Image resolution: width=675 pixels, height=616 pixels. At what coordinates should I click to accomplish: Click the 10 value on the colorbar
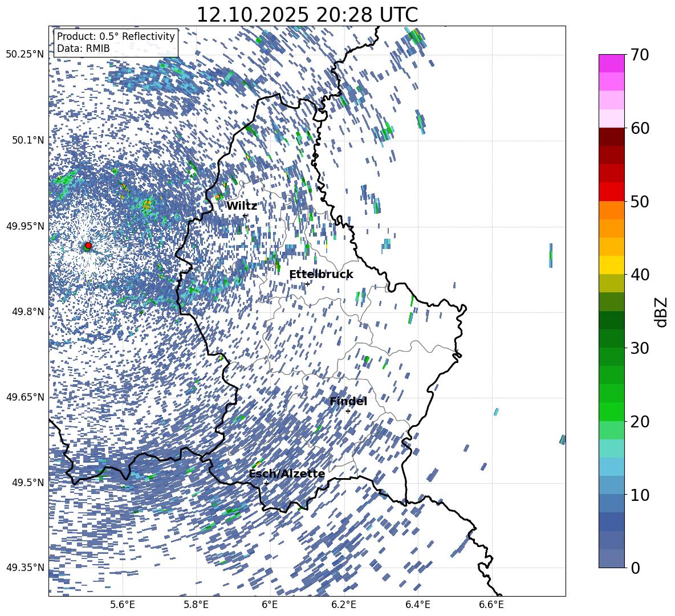click(640, 495)
